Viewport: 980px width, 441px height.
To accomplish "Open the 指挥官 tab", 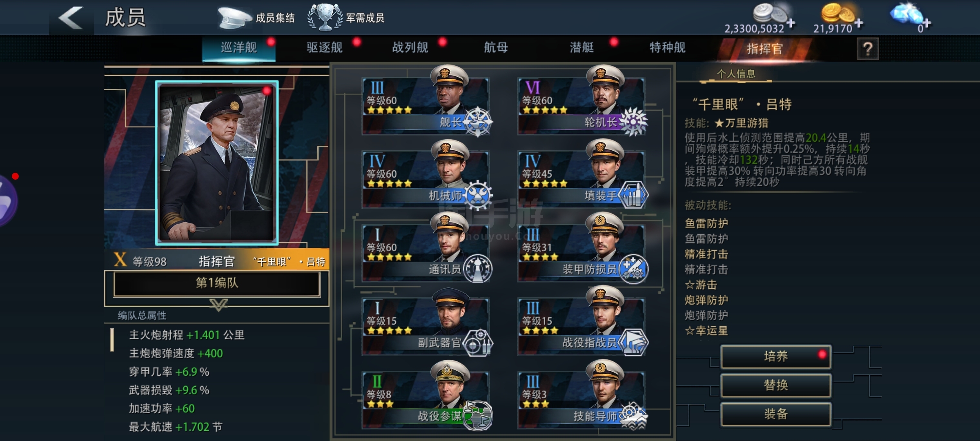I will tap(764, 49).
